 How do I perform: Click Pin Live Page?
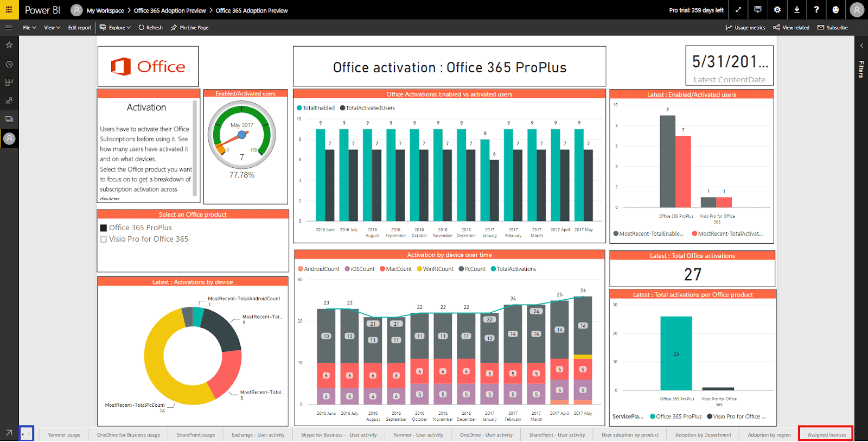tap(189, 28)
